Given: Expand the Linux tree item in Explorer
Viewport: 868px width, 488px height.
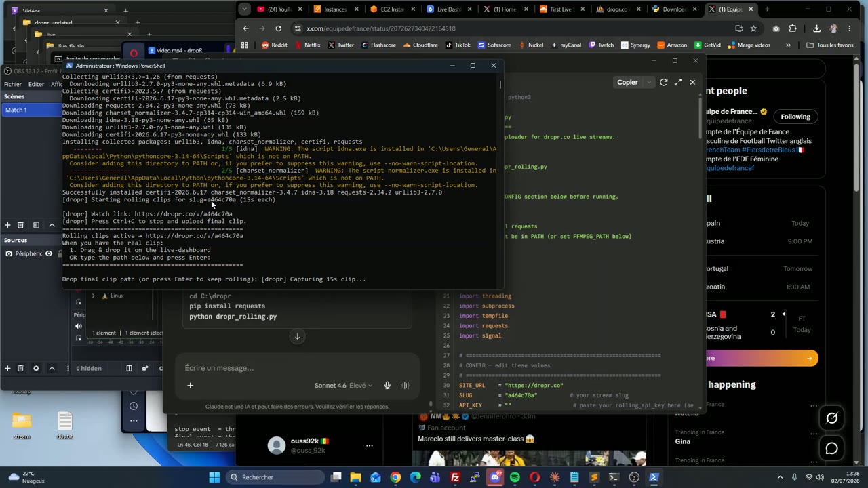Looking at the screenshot, I should coord(94,296).
